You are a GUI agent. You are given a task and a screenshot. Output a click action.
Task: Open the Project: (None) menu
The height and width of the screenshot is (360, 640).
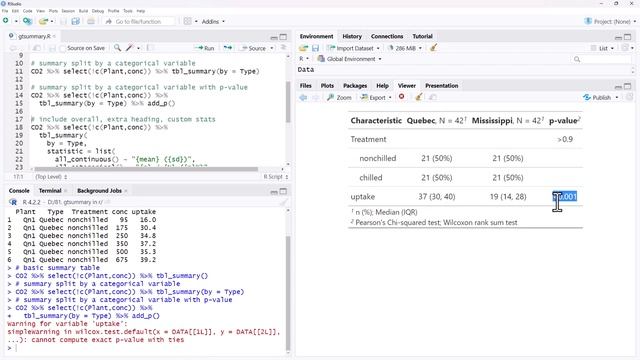(x=610, y=21)
